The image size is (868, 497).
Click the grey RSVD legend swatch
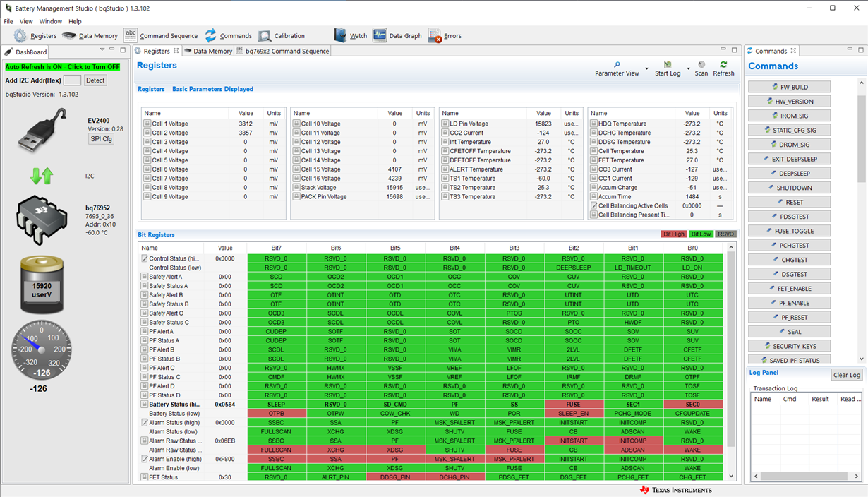pos(725,234)
